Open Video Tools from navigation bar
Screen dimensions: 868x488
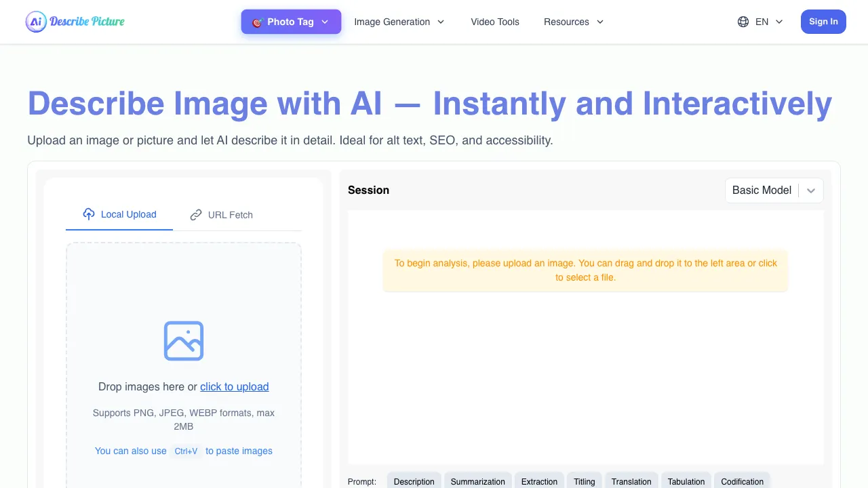pos(495,22)
